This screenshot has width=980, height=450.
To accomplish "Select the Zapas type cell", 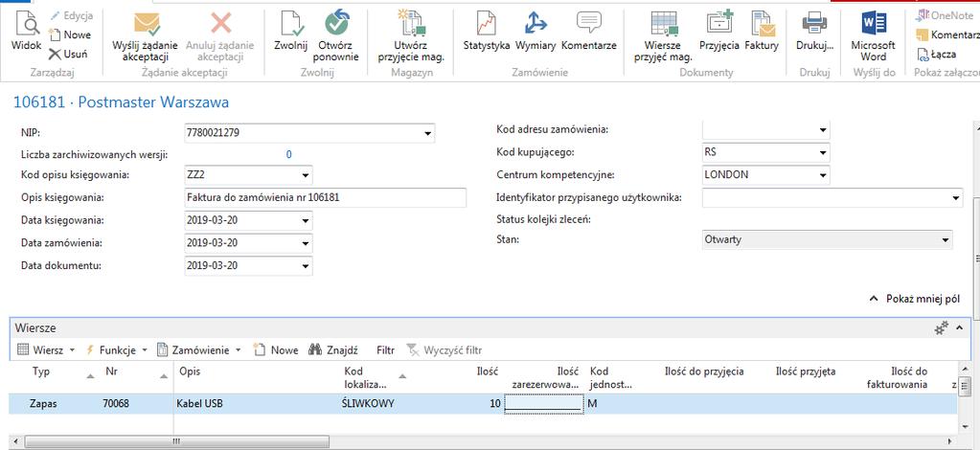I will [43, 404].
